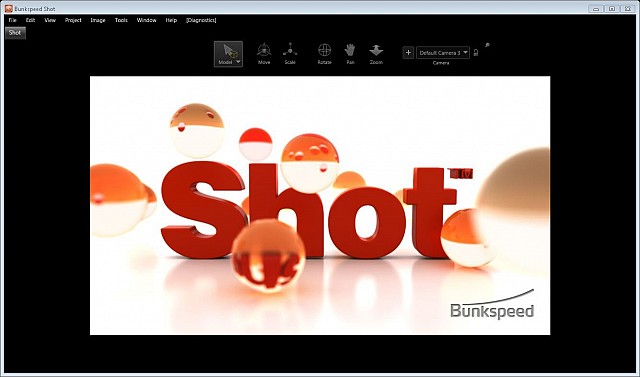Click the Bunkspeed Shot title bar icon

click(x=9, y=9)
